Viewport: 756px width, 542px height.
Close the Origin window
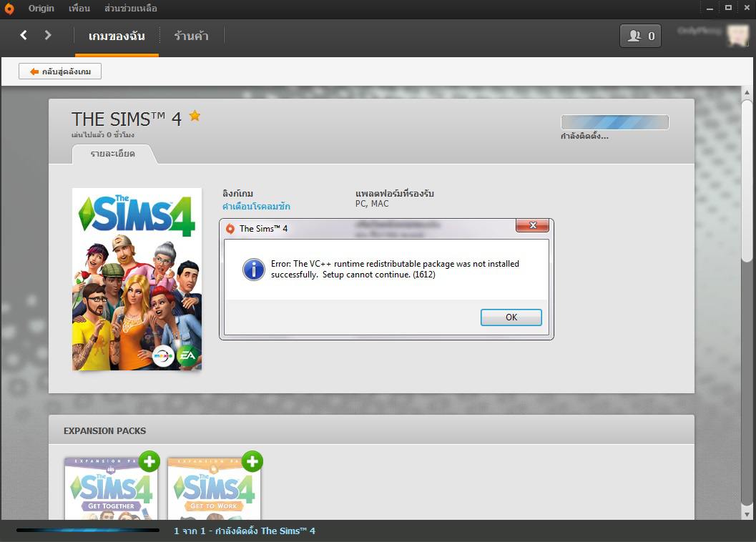(x=747, y=8)
